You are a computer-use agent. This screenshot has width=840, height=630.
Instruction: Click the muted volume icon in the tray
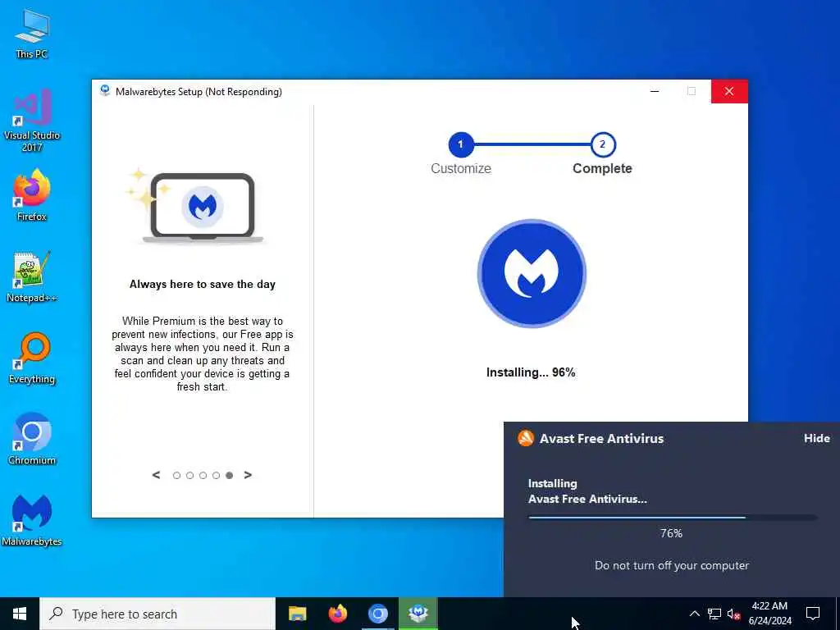click(x=734, y=614)
